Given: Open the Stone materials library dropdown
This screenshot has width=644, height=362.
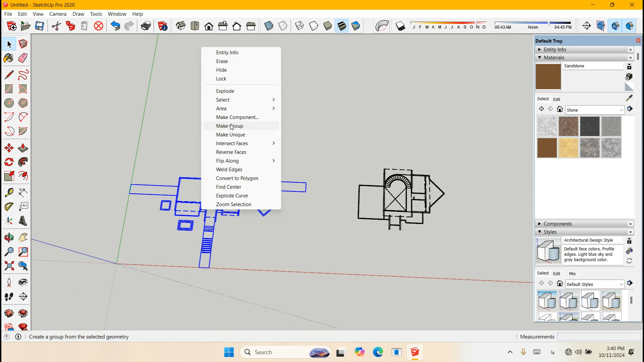Looking at the screenshot, I should [x=621, y=110].
